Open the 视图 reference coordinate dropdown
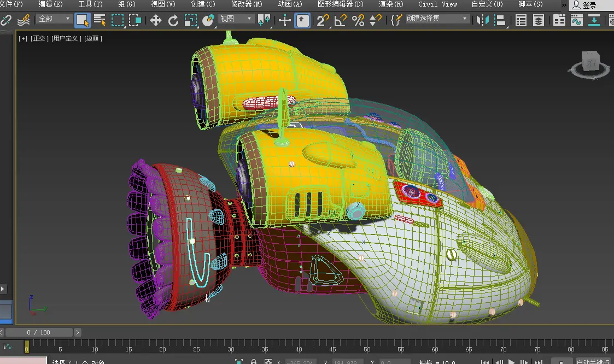This screenshot has height=364, width=614. (236, 19)
